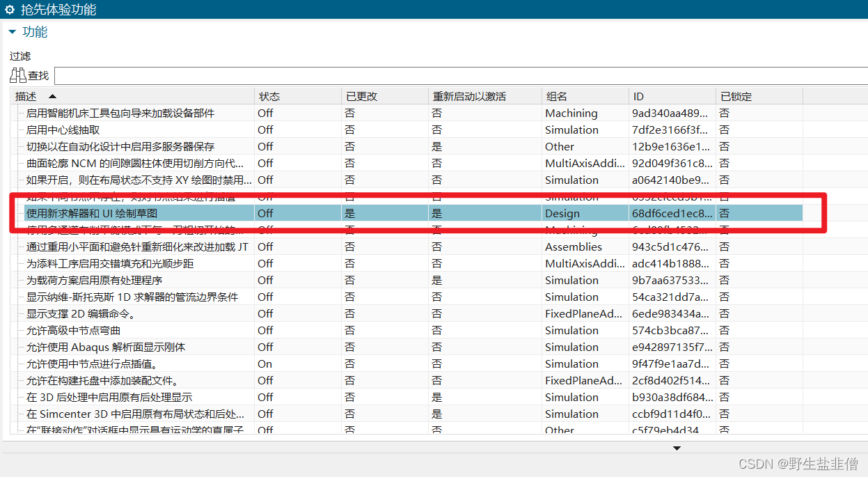This screenshot has height=477, width=868.
Task: Select row 在 3D 后处理中启用原有后处理显示
Action: [407, 397]
